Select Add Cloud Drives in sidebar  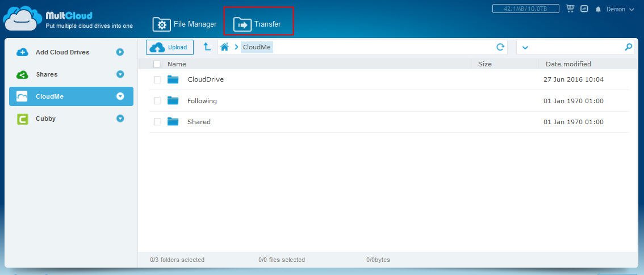[x=71, y=52]
